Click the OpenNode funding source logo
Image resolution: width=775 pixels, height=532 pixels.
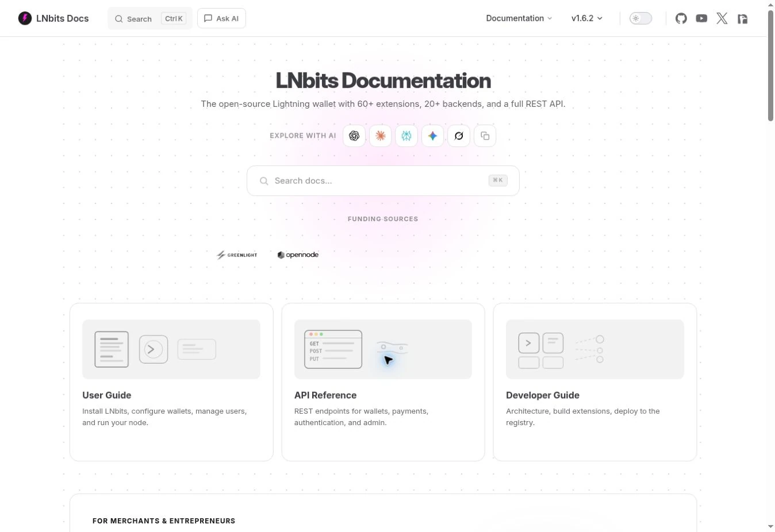point(298,255)
